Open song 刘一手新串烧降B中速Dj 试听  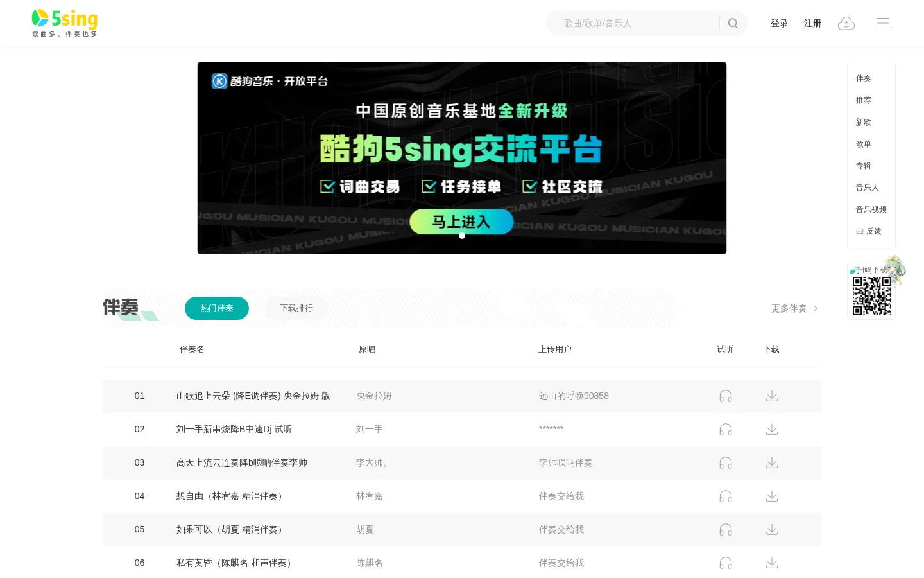tap(234, 430)
